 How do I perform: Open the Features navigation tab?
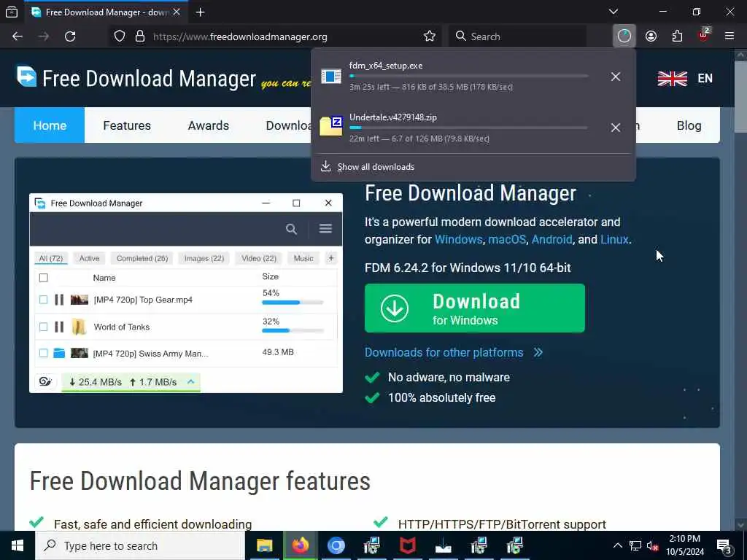click(127, 125)
